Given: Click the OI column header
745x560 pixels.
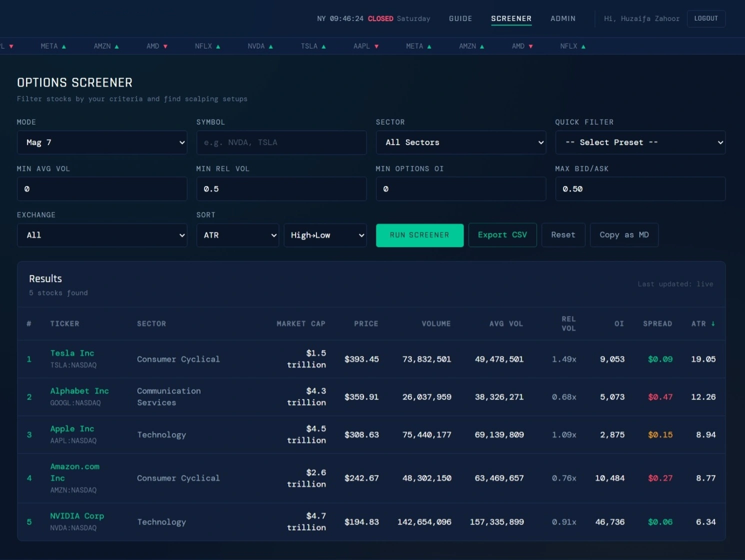Looking at the screenshot, I should tap(619, 323).
